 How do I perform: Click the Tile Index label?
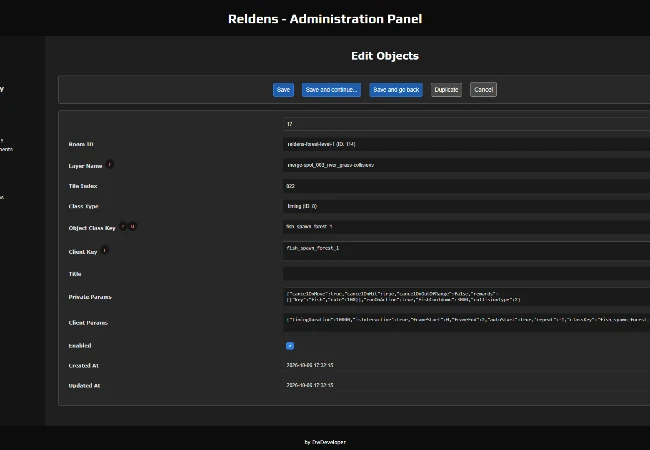(x=83, y=186)
